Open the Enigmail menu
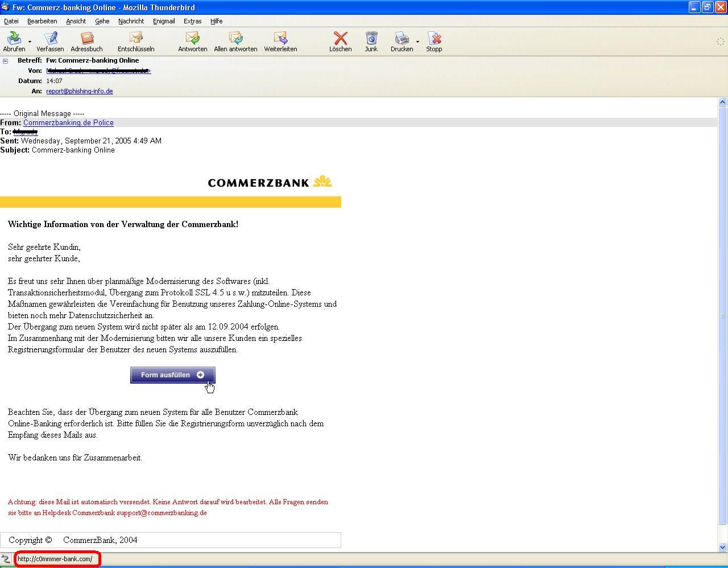The image size is (728, 568). 164,21
